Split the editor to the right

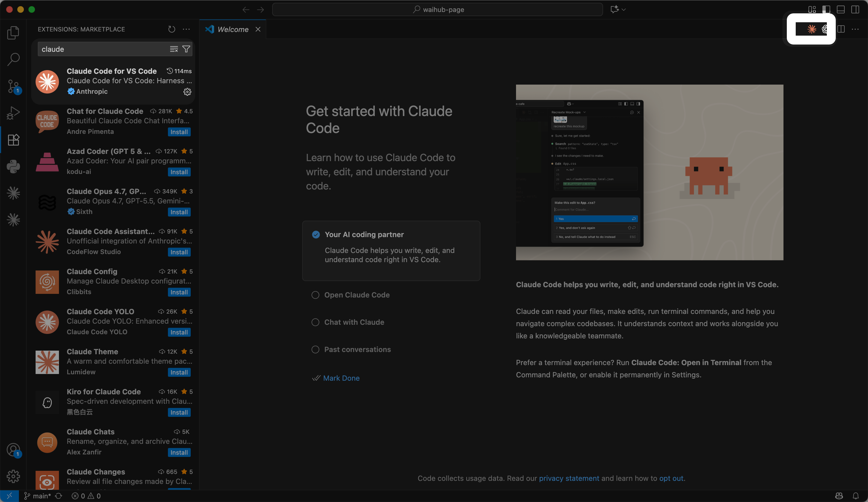(x=841, y=29)
